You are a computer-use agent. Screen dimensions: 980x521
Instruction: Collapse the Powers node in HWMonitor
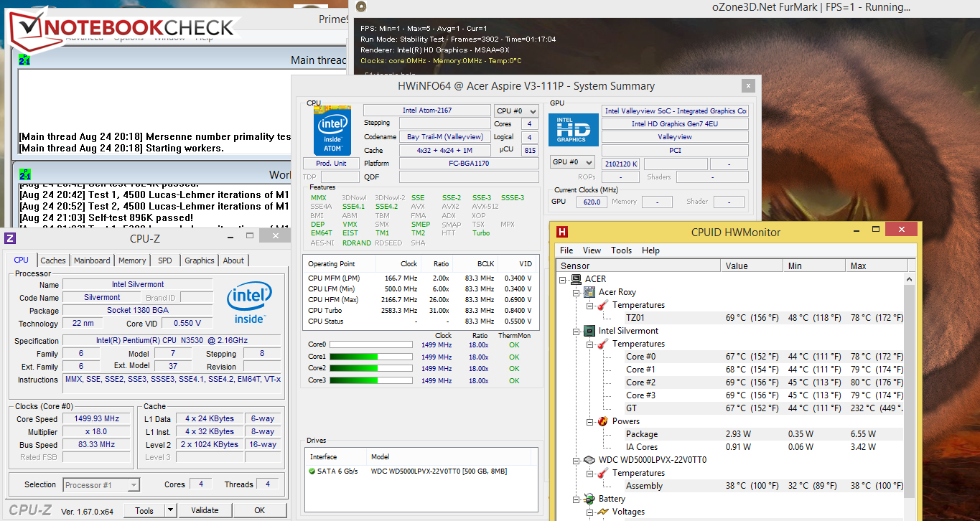coord(589,421)
